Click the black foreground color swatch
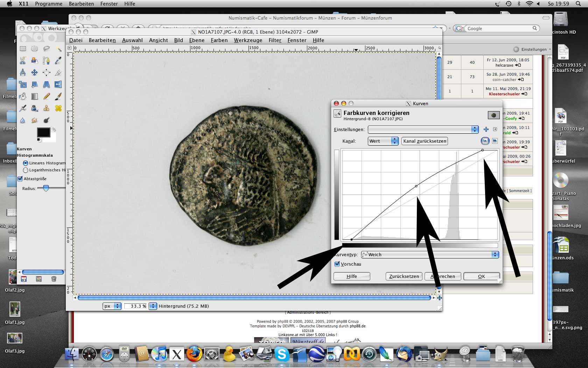Image resolution: width=588 pixels, height=368 pixels. [x=43, y=132]
